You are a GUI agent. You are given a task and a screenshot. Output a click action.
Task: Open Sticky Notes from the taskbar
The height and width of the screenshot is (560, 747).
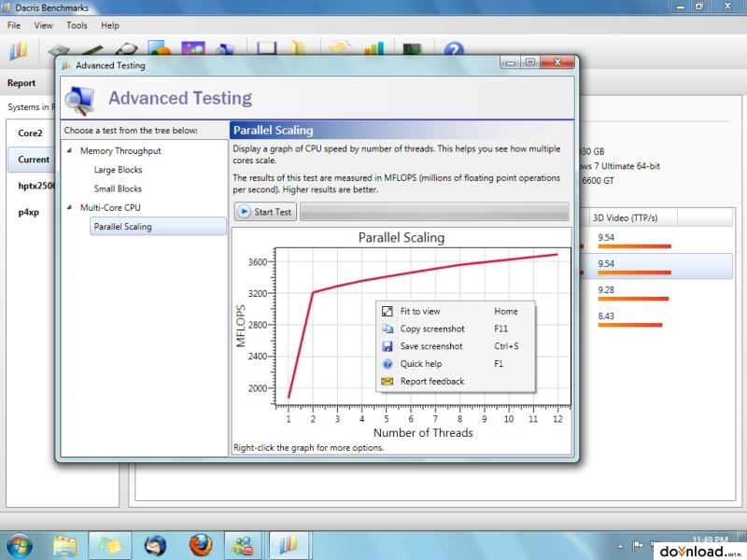[x=109, y=546]
